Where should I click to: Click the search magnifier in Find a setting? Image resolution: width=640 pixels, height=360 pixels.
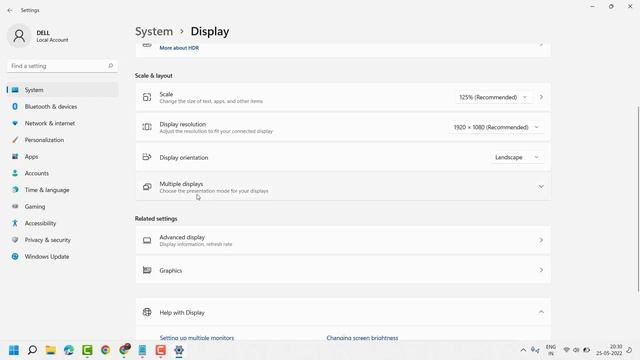click(x=110, y=66)
